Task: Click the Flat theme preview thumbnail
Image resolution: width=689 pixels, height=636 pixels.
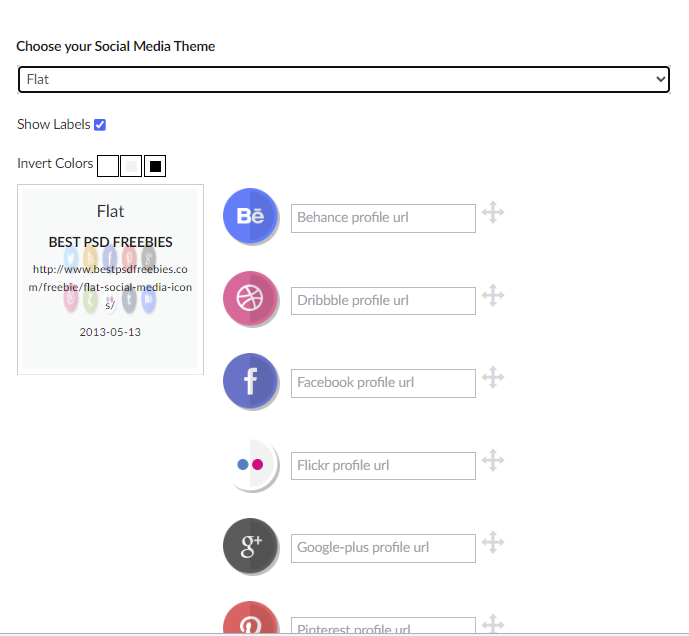Action: [x=110, y=280]
